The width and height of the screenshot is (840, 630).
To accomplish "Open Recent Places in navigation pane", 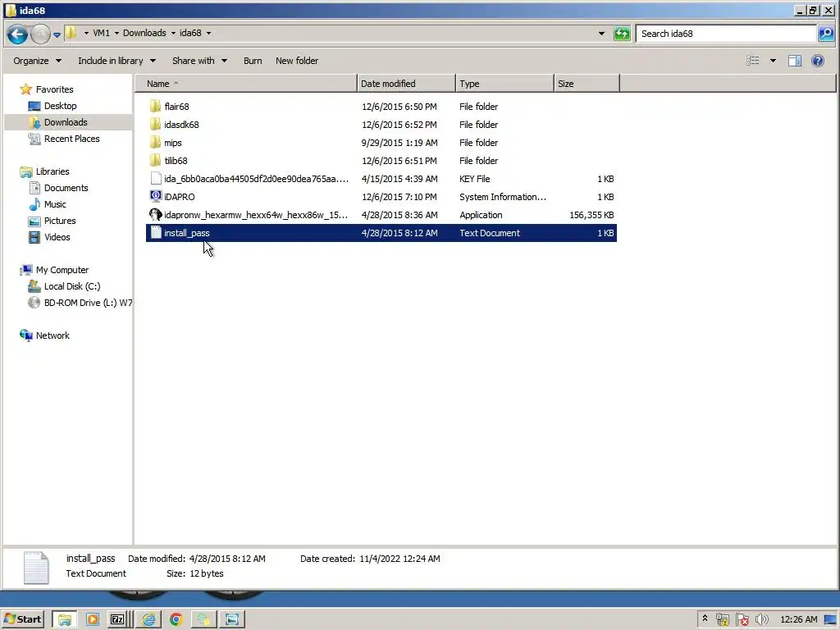I will (72, 139).
